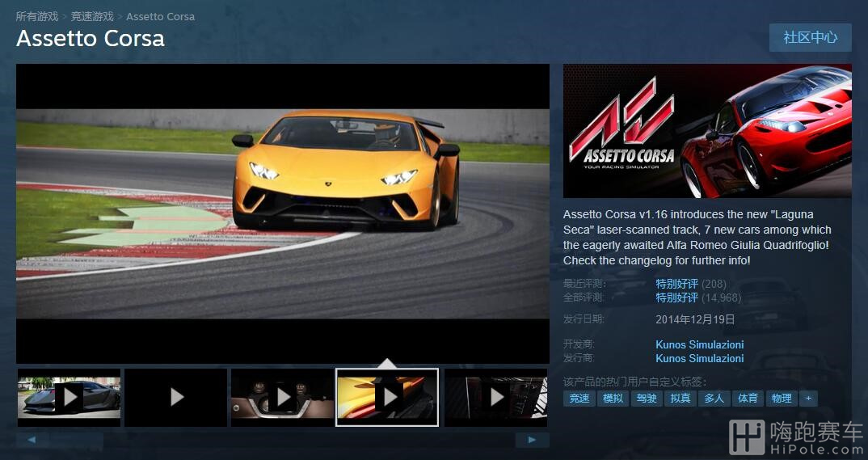Select the 拟真 tag

coord(680,398)
